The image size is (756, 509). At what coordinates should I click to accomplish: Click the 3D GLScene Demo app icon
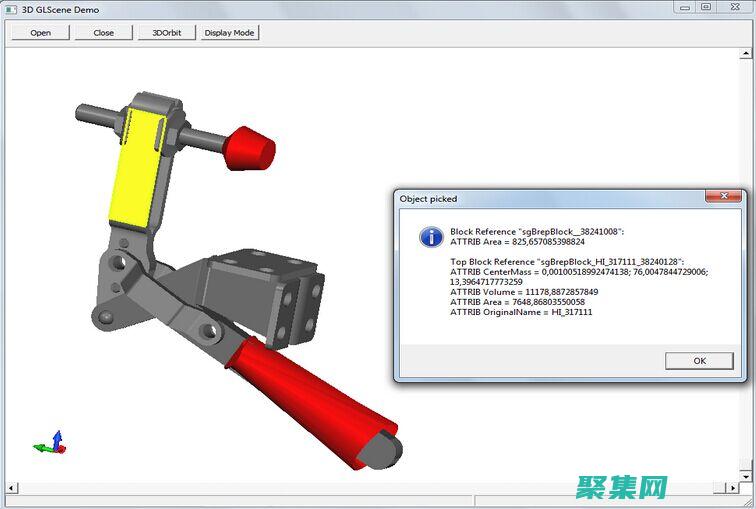[x=12, y=7]
